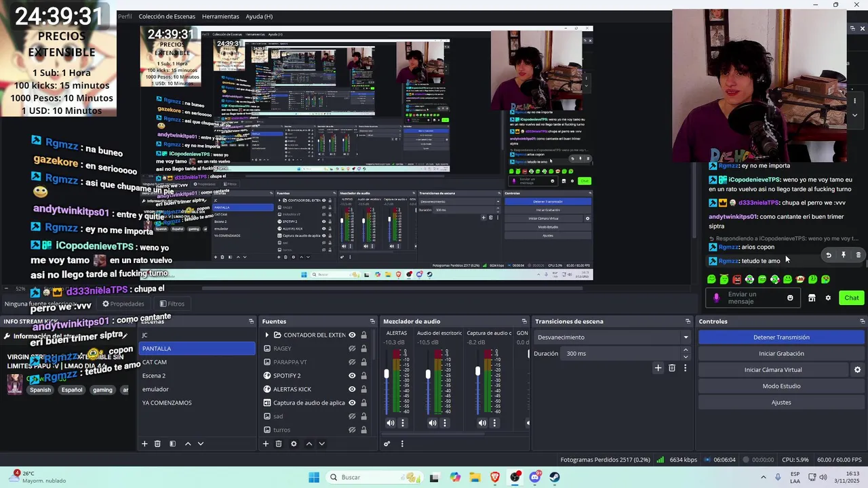This screenshot has width=868, height=488.
Task: Adjust Audio del escritorio volume fader
Action: 428,374
